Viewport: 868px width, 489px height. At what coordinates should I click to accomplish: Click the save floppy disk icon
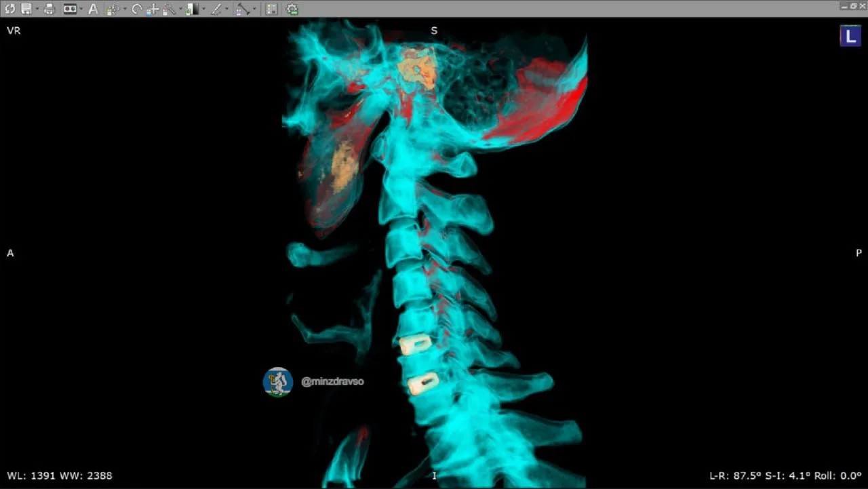point(26,9)
